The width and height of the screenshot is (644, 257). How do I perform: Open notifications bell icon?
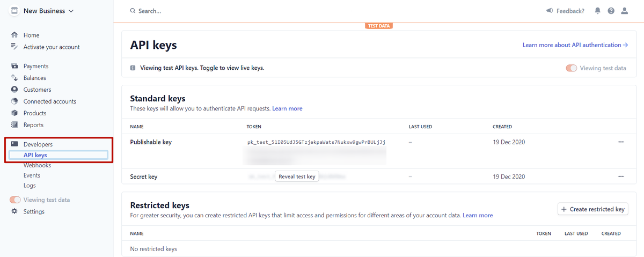pyautogui.click(x=598, y=11)
